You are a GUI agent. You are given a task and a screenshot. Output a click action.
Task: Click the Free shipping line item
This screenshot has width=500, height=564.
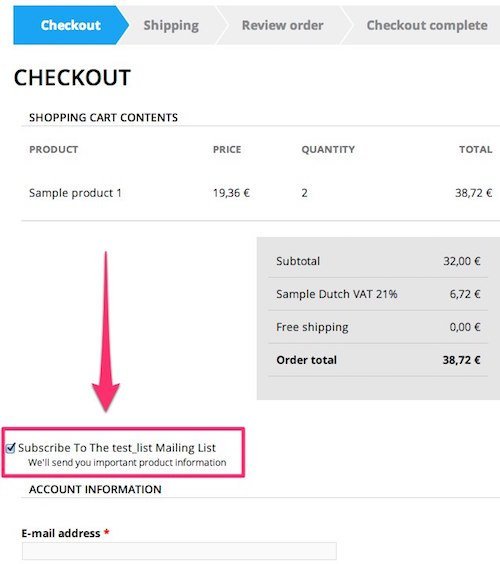[x=378, y=327]
